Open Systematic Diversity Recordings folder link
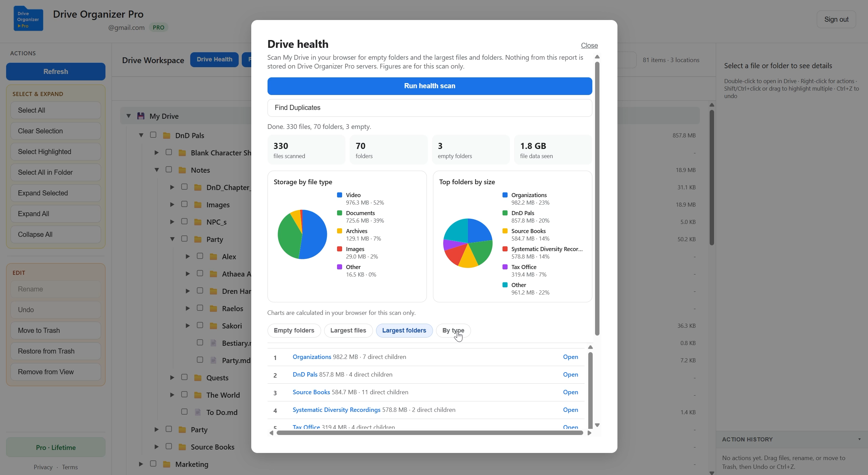Viewport: 868px width, 475px height. 336,410
